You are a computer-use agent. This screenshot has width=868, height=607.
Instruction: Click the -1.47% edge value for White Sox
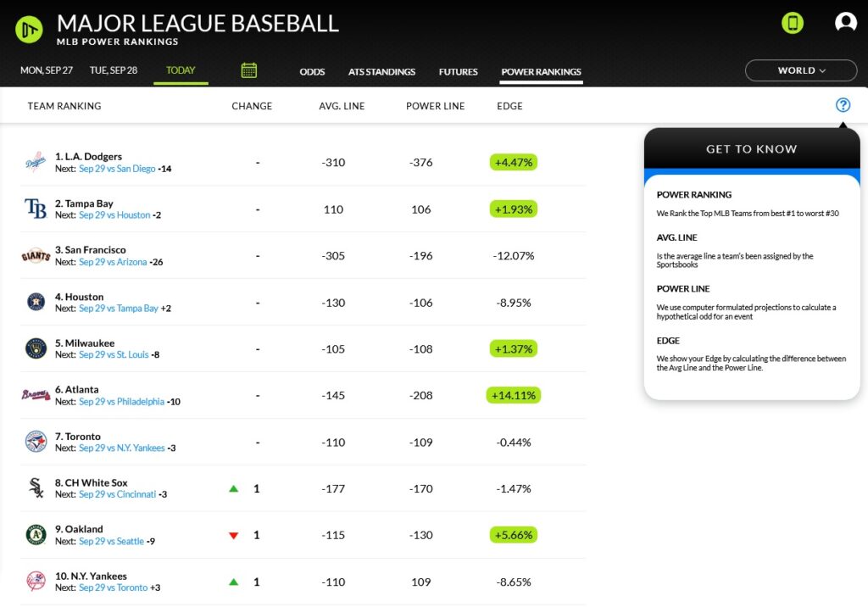click(513, 489)
